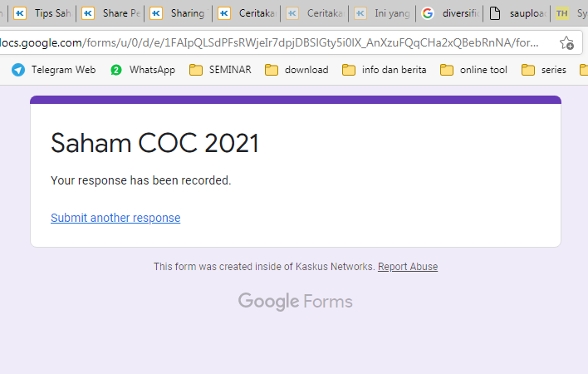Switch to the Share Pe tab

tap(110, 13)
